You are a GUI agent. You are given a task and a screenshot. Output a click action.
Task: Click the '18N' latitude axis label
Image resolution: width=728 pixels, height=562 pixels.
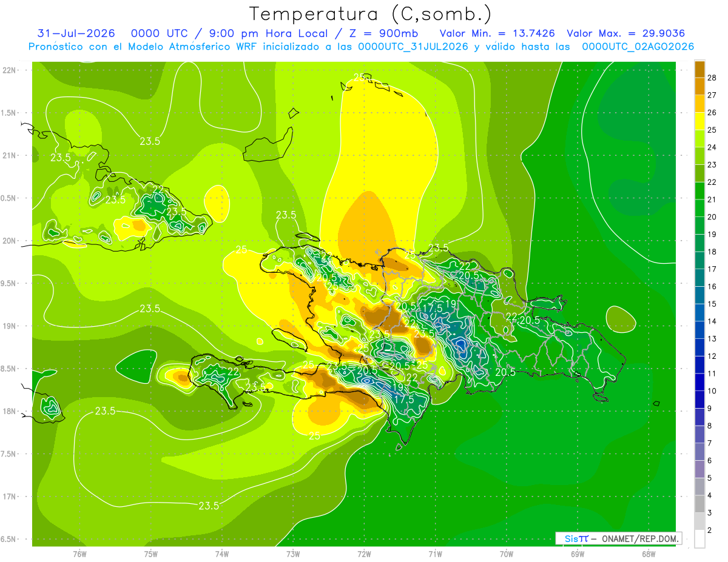tap(10, 411)
